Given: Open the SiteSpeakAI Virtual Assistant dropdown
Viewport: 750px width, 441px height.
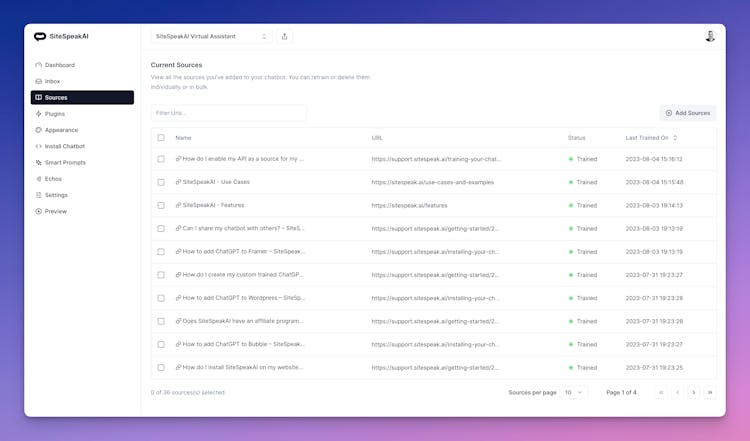Looking at the screenshot, I should pos(211,36).
